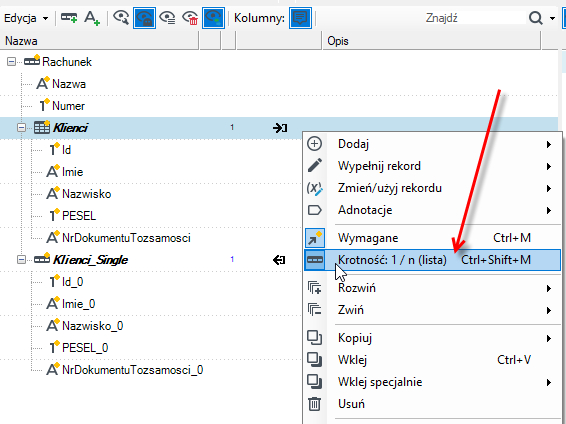Click the Klienci table grid icon
The width and height of the screenshot is (566, 424).
42,127
